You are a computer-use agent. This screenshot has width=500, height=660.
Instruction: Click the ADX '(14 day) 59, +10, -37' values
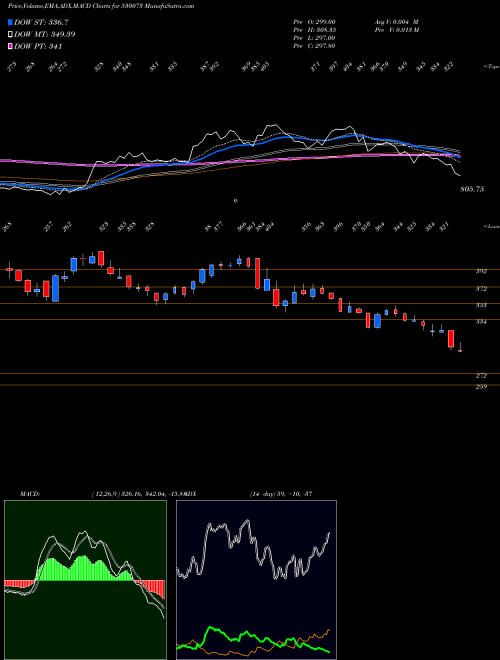click(x=281, y=494)
